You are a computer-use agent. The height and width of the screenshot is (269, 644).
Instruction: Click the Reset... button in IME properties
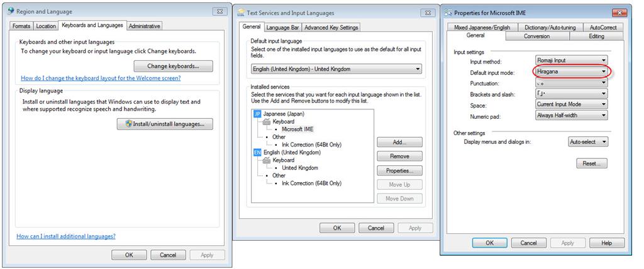click(591, 163)
